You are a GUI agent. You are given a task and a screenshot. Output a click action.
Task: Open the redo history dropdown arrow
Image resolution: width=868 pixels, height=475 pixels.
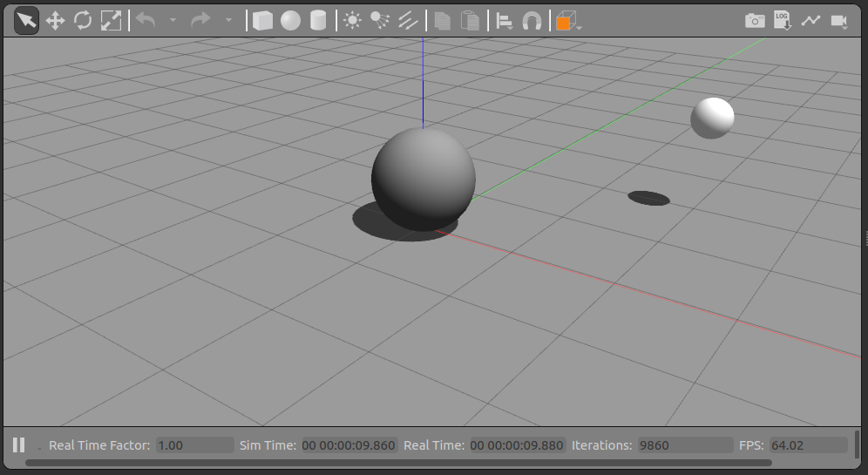click(228, 21)
